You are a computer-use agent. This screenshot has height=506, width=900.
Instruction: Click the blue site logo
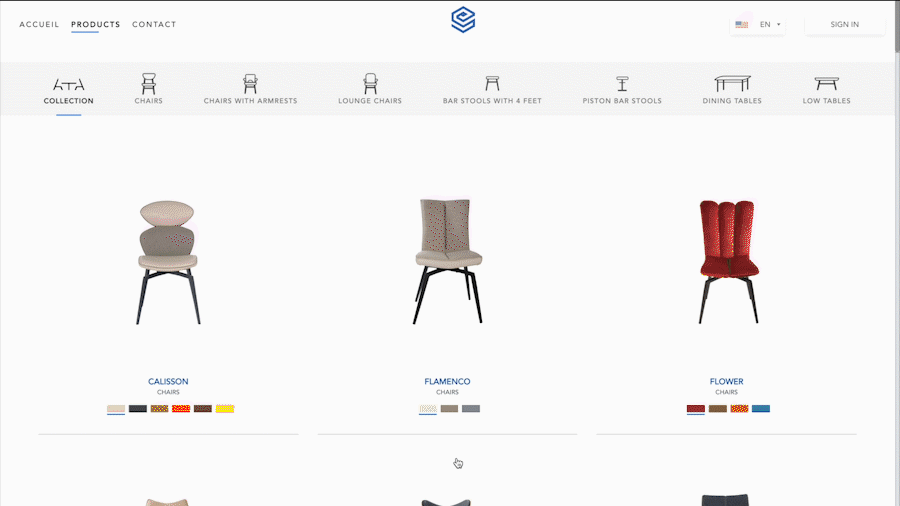click(x=463, y=20)
